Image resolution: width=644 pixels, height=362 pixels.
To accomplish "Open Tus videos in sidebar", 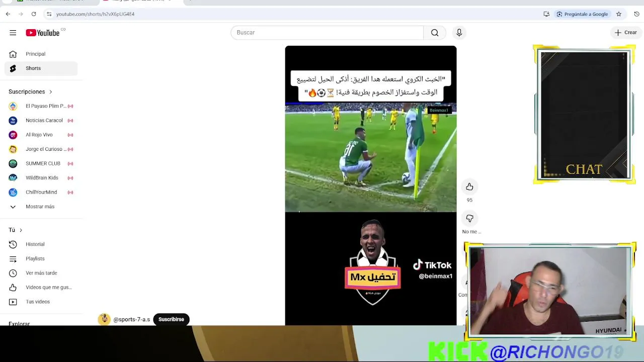I will [41, 302].
